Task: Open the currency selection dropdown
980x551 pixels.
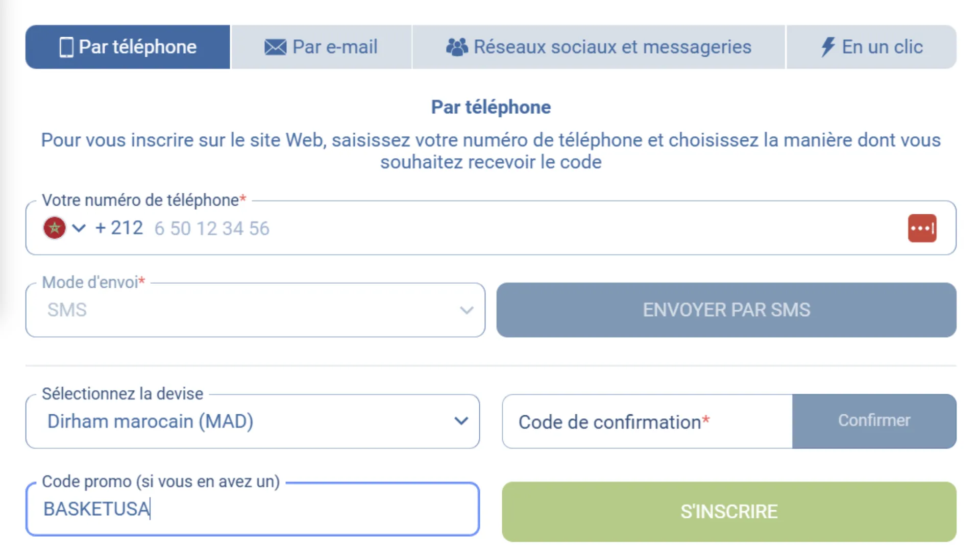Action: (x=461, y=421)
